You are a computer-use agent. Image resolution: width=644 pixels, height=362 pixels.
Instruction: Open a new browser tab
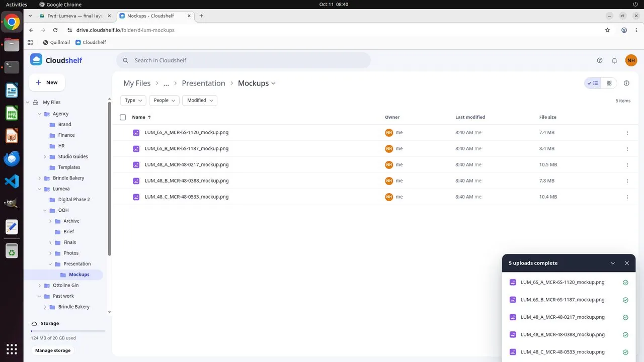[201, 16]
